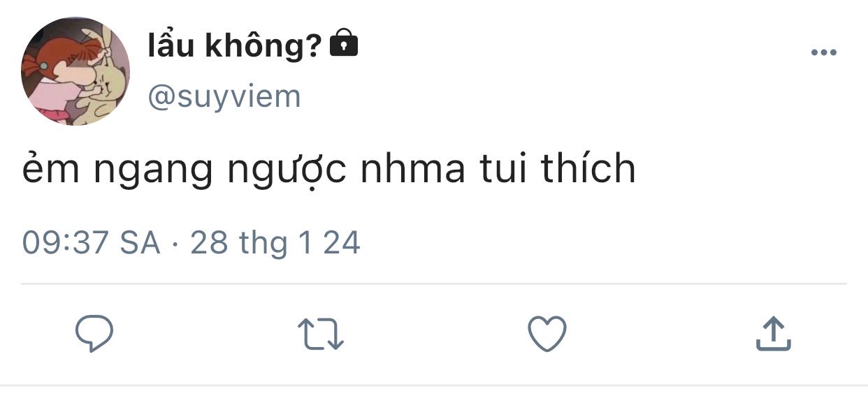Open the profile from the avatar picture
This screenshot has height=398, width=868.
click(75, 71)
